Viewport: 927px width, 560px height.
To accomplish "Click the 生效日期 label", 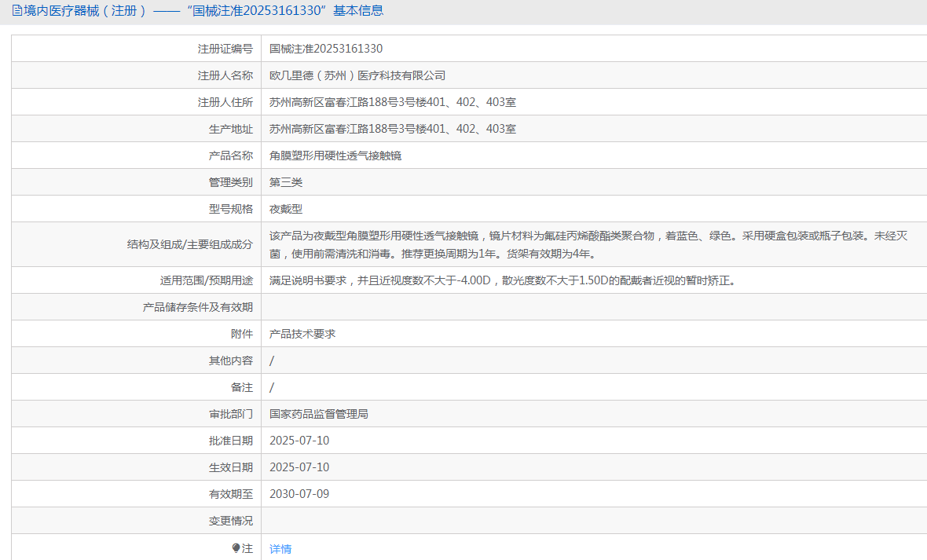I will 230,467.
